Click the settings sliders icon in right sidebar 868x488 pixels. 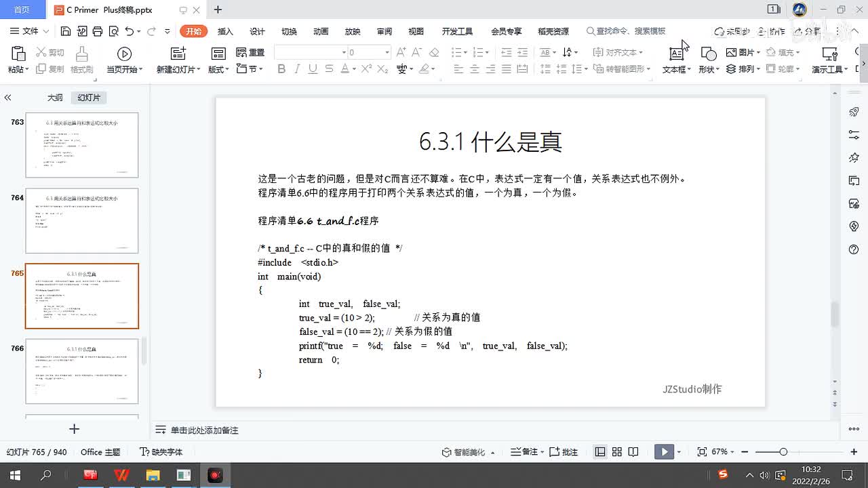point(854,135)
